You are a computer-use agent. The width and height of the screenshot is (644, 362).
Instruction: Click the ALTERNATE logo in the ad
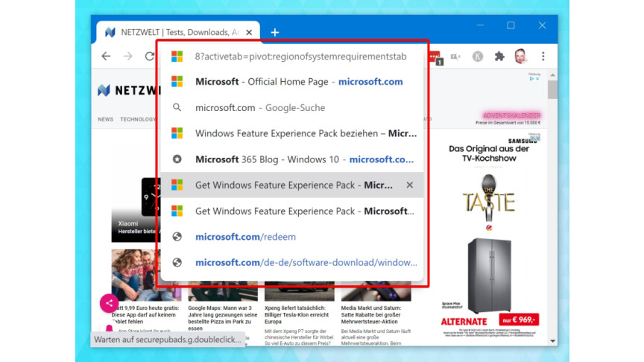pyautogui.click(x=464, y=322)
